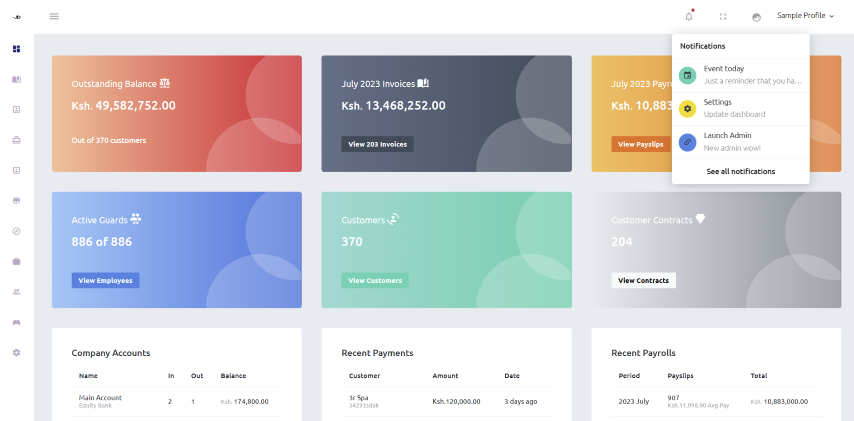This screenshot has width=854, height=421.
Task: Open the storefront sidebar icon
Action: coord(16,200)
